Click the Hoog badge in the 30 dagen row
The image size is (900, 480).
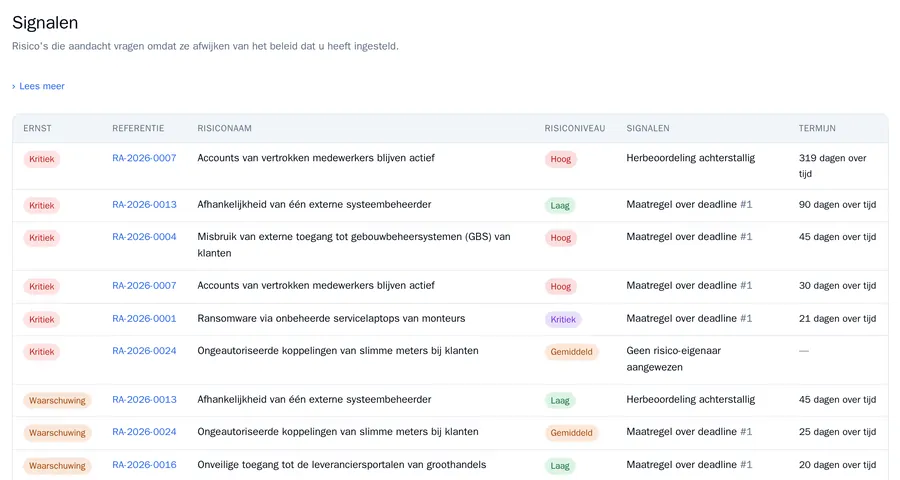click(x=561, y=287)
